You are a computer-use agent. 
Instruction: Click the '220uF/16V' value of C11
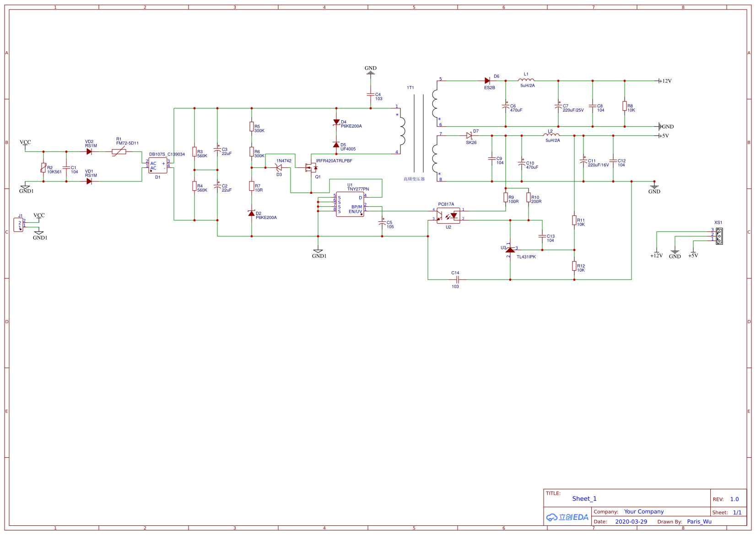[598, 165]
